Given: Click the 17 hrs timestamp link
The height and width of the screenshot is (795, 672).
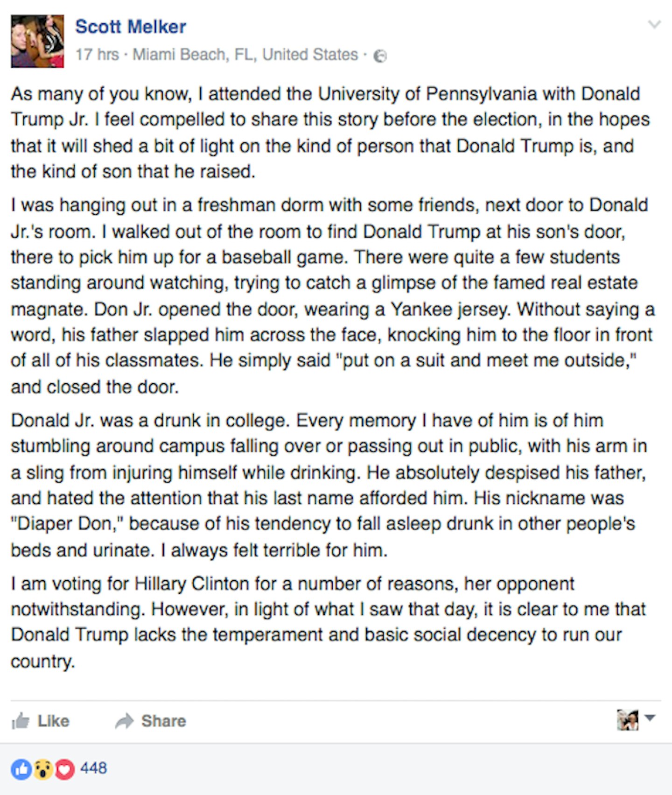Looking at the screenshot, I should pos(97,55).
